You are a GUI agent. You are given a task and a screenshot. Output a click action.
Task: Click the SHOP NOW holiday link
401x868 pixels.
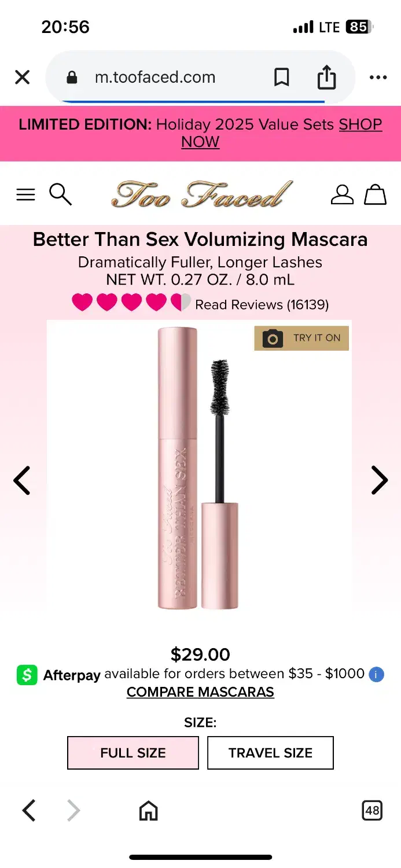[x=282, y=133]
